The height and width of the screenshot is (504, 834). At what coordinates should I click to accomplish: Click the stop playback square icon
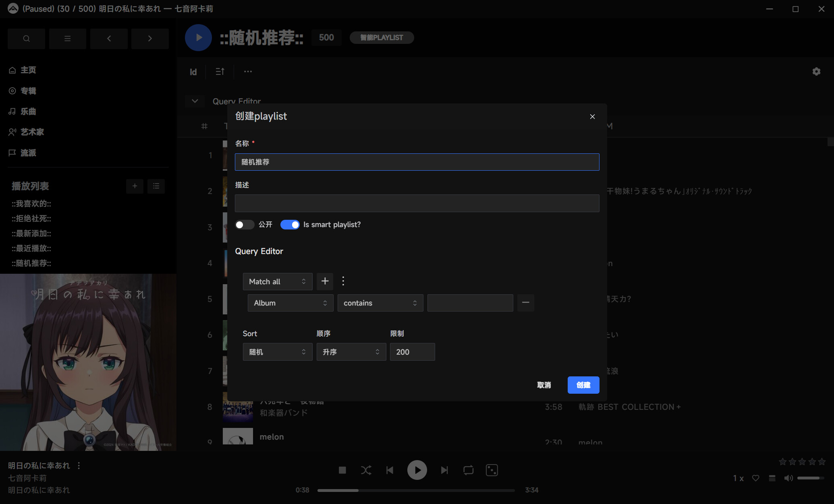pyautogui.click(x=342, y=470)
